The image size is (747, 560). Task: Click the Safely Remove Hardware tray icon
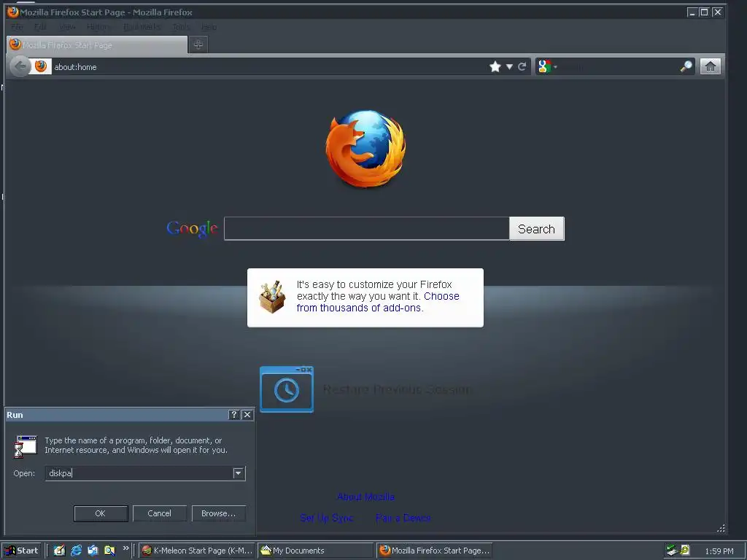pos(672,551)
